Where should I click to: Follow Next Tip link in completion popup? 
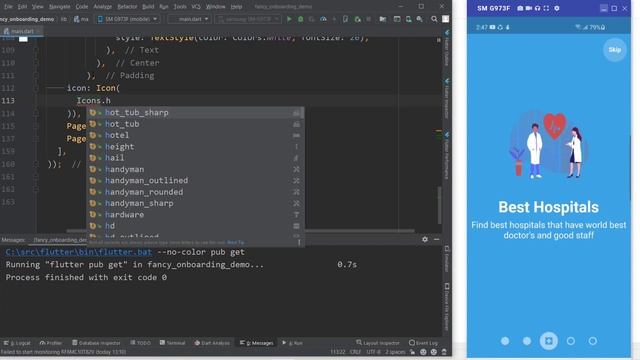click(x=236, y=242)
